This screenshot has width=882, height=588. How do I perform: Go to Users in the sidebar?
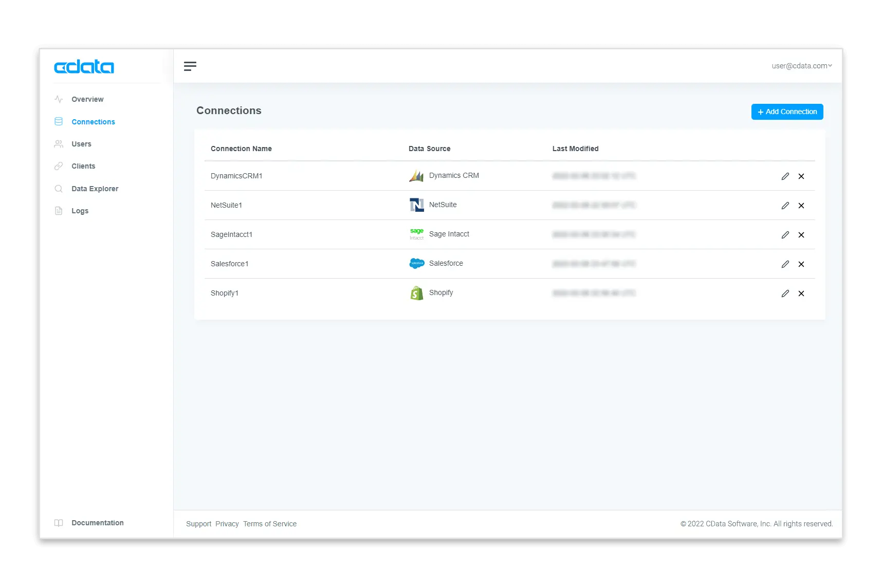[x=81, y=144]
